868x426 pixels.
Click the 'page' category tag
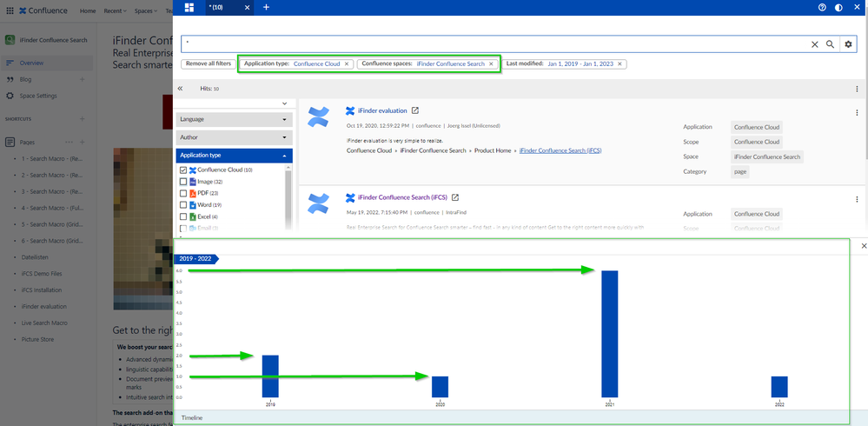[740, 172]
